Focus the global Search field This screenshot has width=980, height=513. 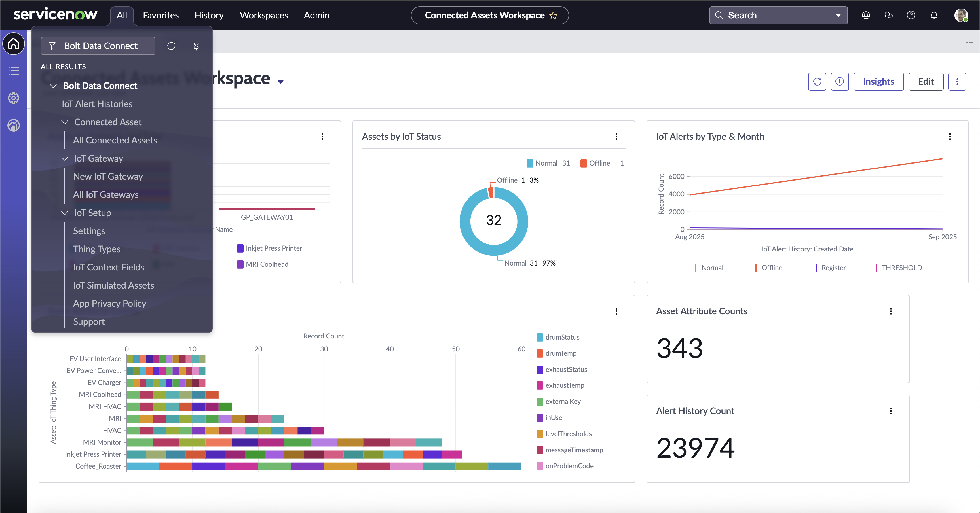769,15
